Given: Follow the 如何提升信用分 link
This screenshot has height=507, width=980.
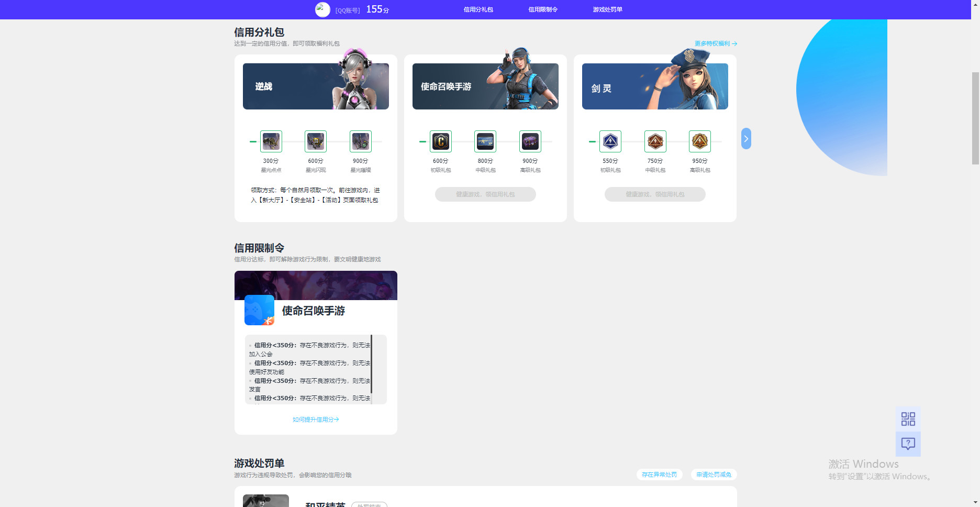Looking at the screenshot, I should [316, 420].
